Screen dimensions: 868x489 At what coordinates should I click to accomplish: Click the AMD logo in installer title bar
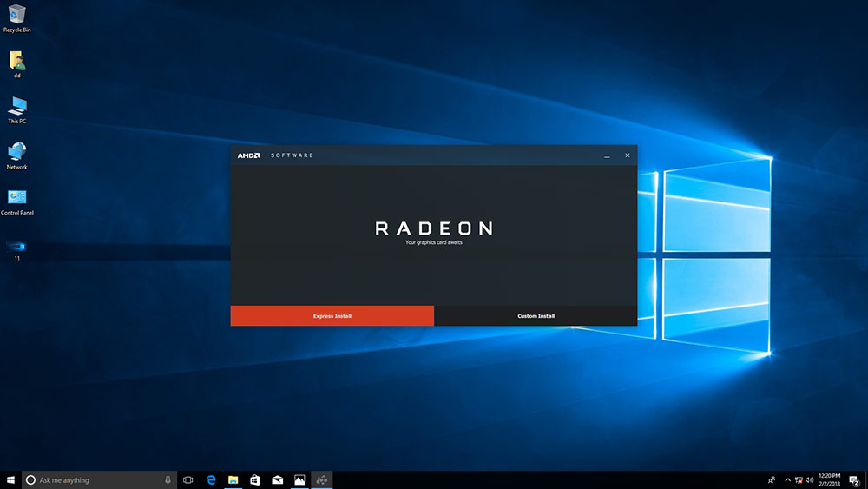coord(248,155)
